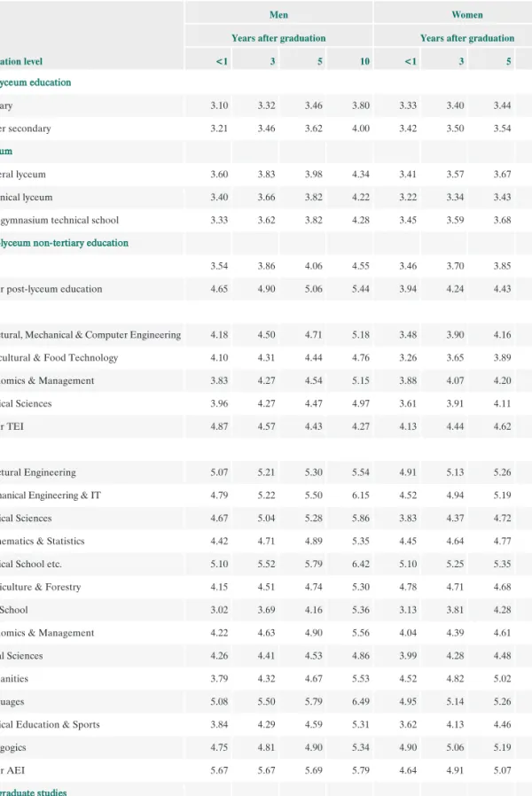Click value 4.42 in Mathematics & Statistics row
Viewport: 532px width, 796px height.
tap(219, 542)
